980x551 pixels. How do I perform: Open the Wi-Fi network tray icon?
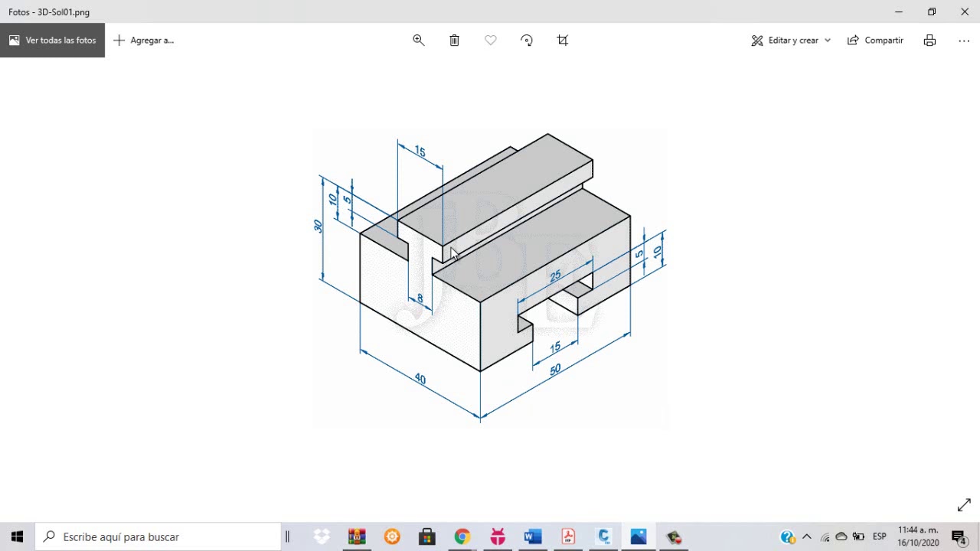point(825,536)
